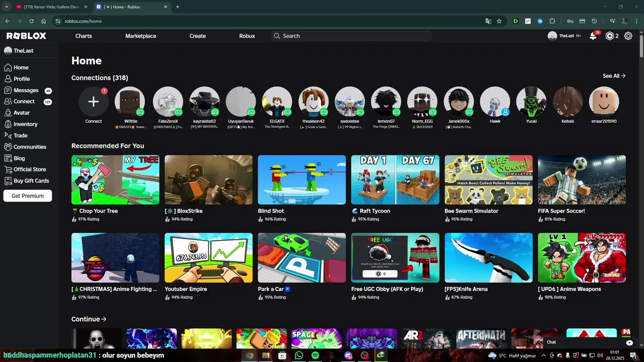The image size is (644, 362).
Task: Click the Roblox logo in the header
Action: click(x=26, y=36)
